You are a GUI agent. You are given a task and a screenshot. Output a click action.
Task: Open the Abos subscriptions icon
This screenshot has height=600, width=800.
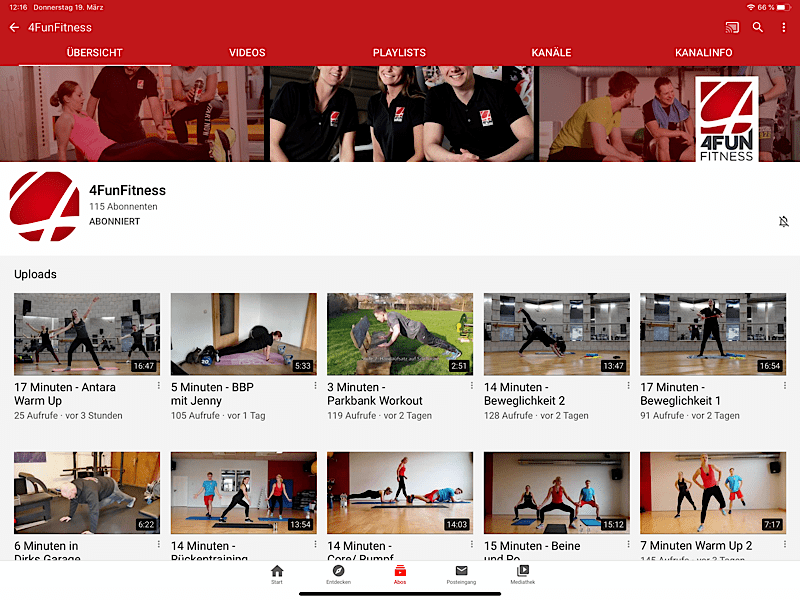click(400, 574)
